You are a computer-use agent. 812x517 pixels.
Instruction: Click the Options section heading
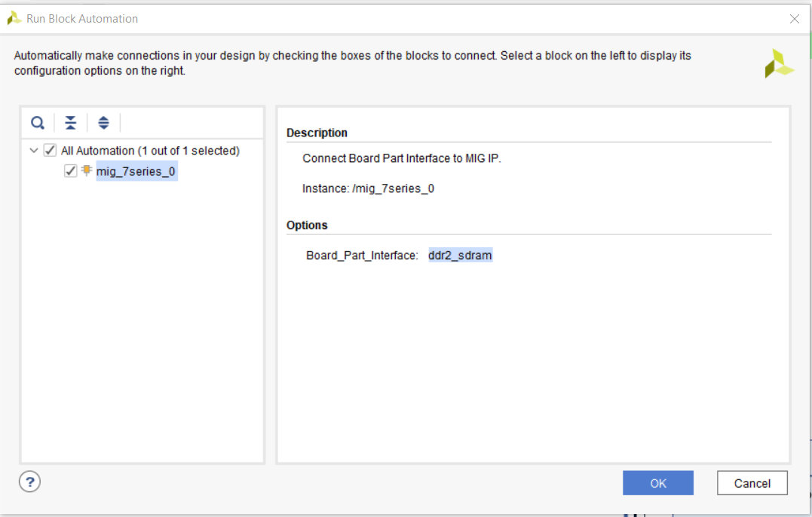[x=307, y=225]
